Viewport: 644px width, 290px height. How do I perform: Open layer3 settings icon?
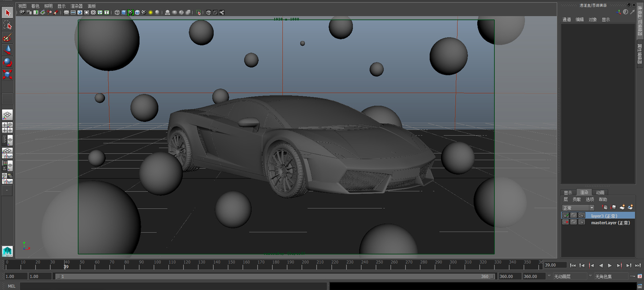click(581, 215)
